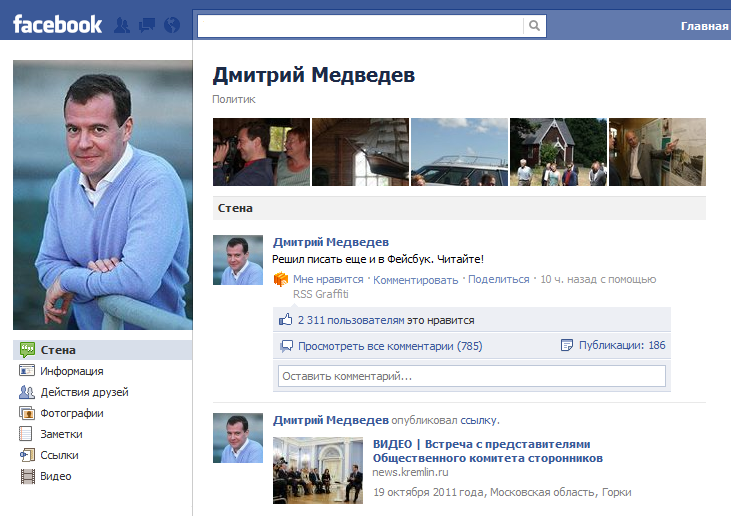This screenshot has height=516, width=731.
Task: Click the publications share icon
Action: (568, 346)
